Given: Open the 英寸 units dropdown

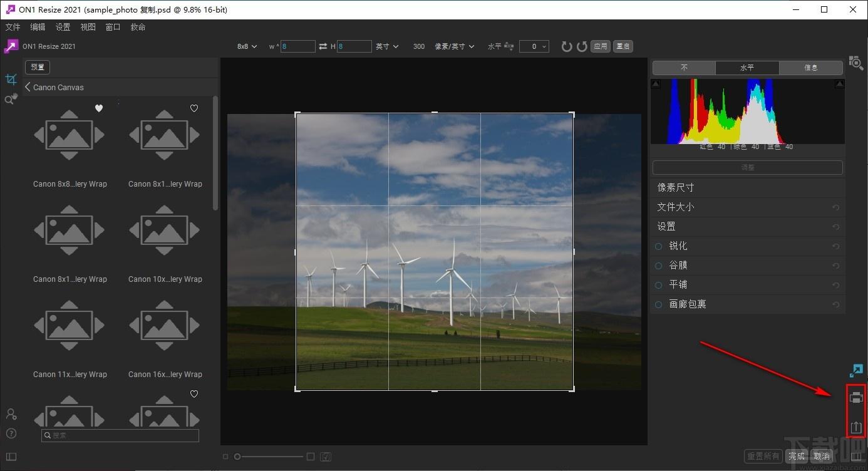Looking at the screenshot, I should pos(387,46).
